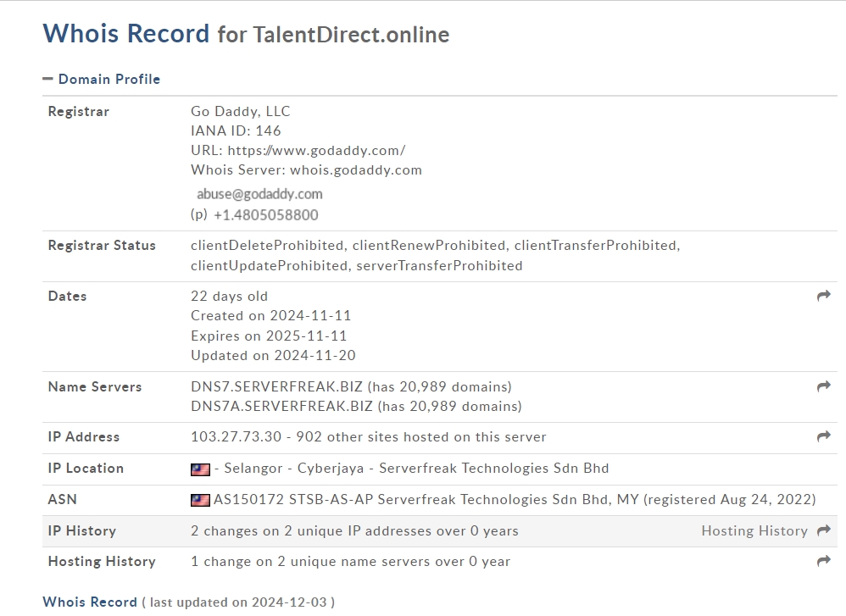Click the Registrar Status row label
The width and height of the screenshot is (846, 616).
(102, 246)
